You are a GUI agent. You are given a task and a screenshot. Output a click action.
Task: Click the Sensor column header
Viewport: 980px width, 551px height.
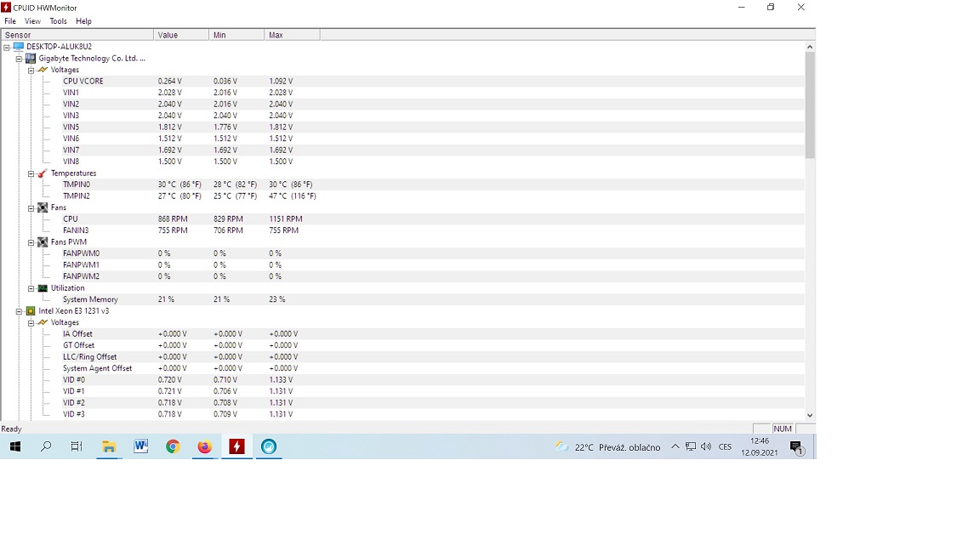point(77,35)
